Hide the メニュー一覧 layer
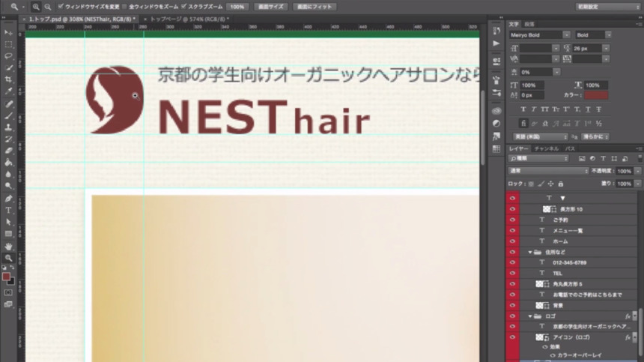 click(512, 231)
